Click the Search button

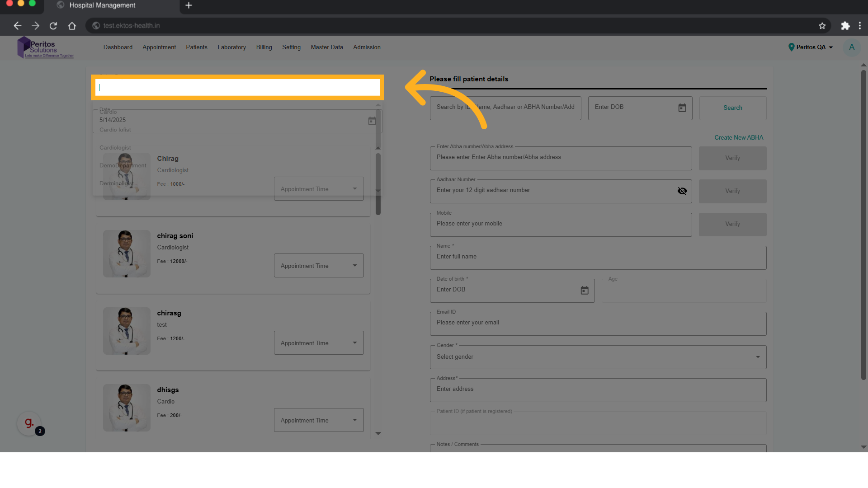pos(732,108)
